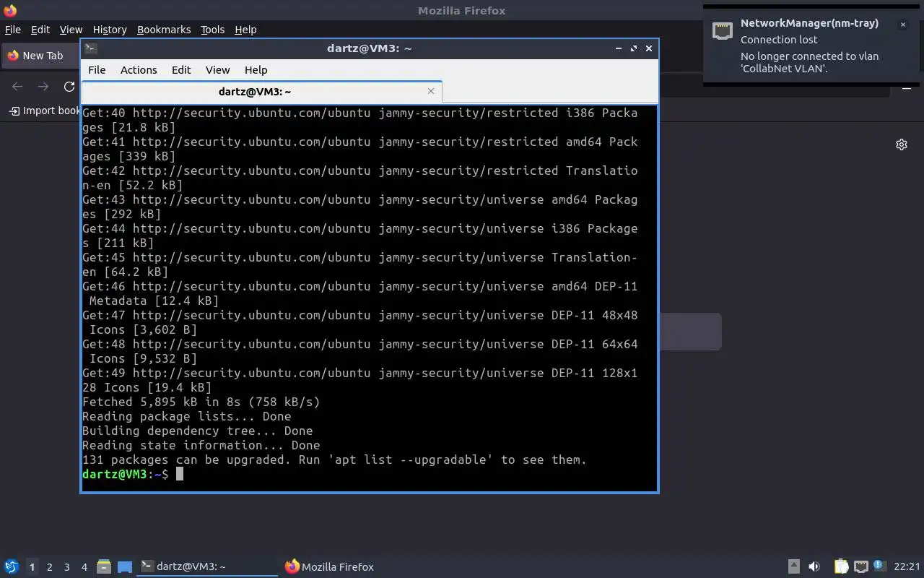The width and height of the screenshot is (924, 578).
Task: Click the '131 packages can be upgraded' line
Action: coord(334,460)
